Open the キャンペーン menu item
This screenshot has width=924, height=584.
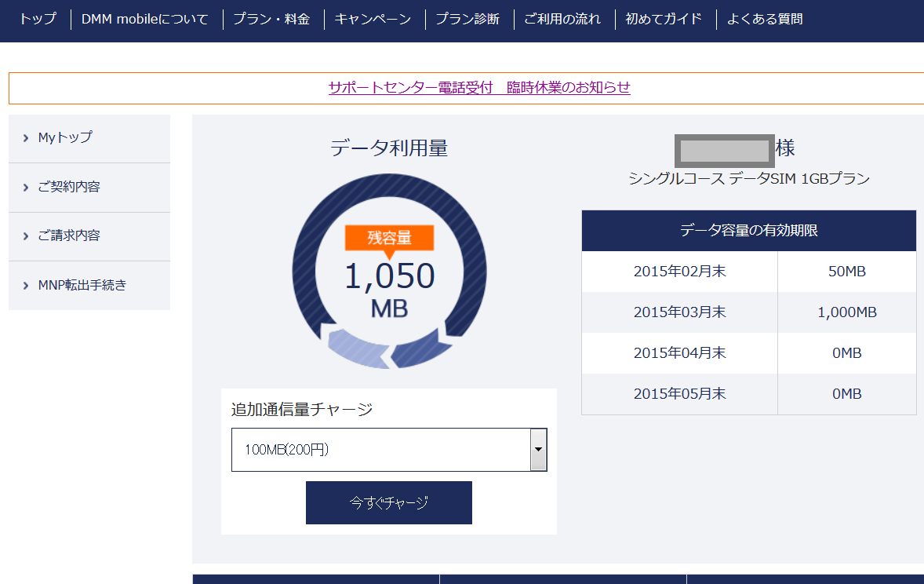coord(373,19)
